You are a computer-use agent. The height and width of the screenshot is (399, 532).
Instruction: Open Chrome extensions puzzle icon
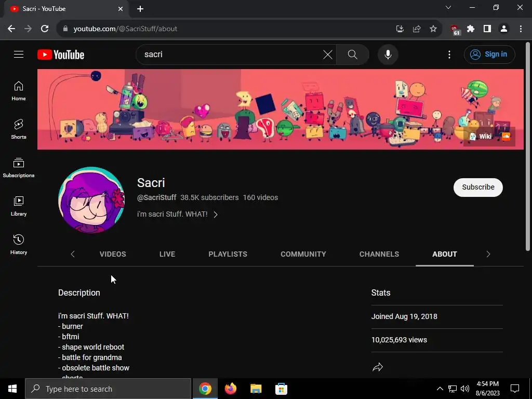(471, 29)
